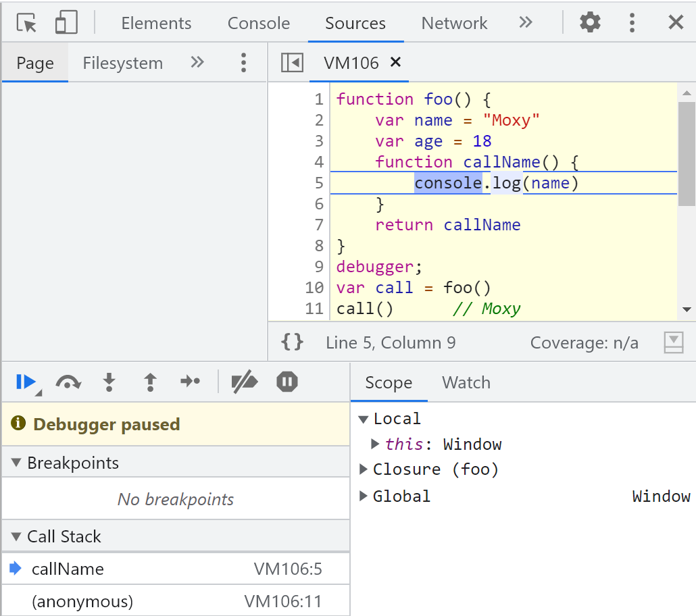The image size is (696, 616).
Task: Switch to the Console tab
Action: (x=258, y=23)
